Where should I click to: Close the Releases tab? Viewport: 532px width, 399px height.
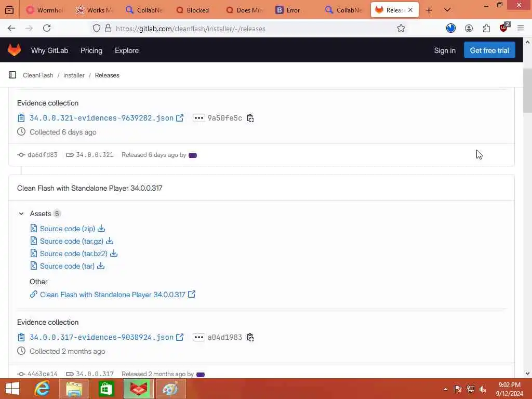coord(410,10)
